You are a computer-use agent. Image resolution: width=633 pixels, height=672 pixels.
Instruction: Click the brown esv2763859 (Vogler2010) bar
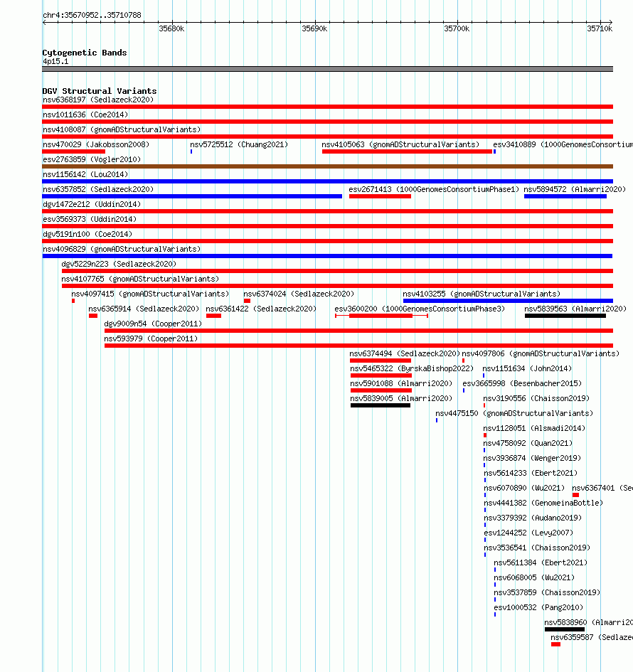(x=327, y=166)
